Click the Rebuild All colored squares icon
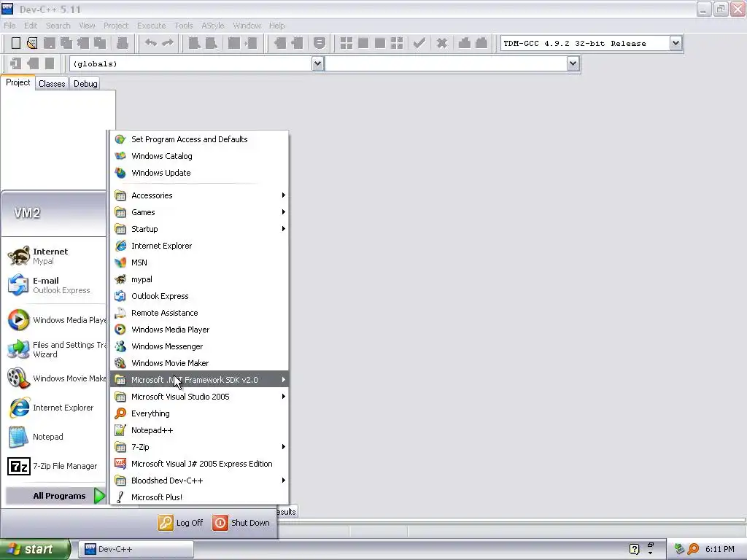 tap(397, 43)
